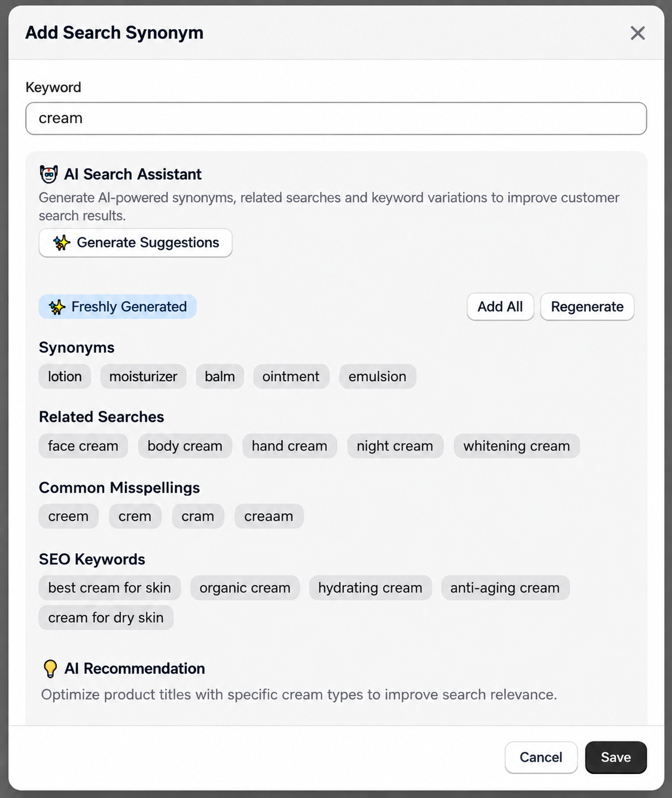Add the face cream related search
This screenshot has width=672, height=798.
point(83,446)
